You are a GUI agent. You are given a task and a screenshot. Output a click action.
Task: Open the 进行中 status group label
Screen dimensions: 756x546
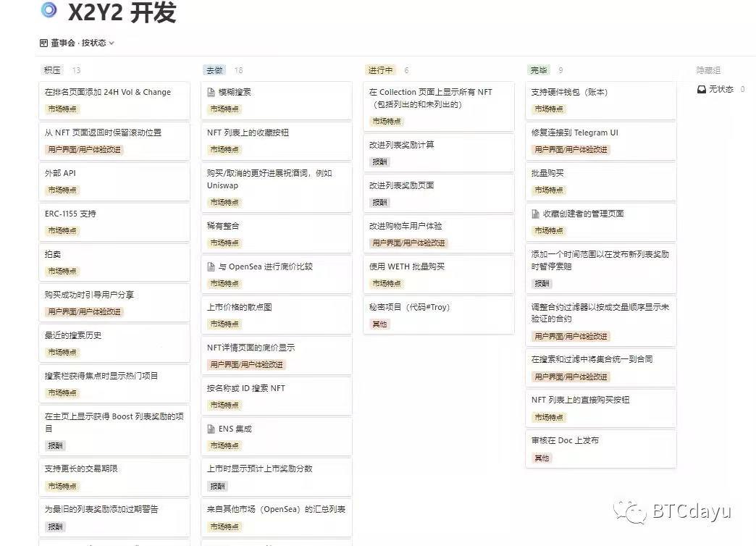pyautogui.click(x=380, y=70)
